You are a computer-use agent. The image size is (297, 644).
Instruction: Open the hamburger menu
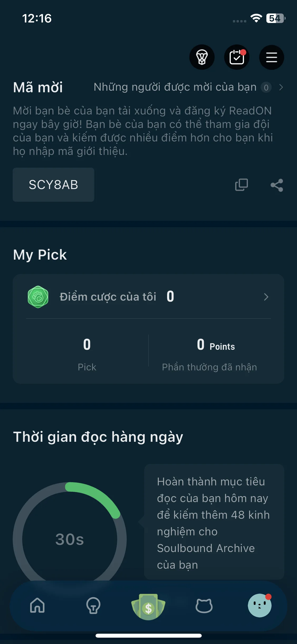(271, 57)
